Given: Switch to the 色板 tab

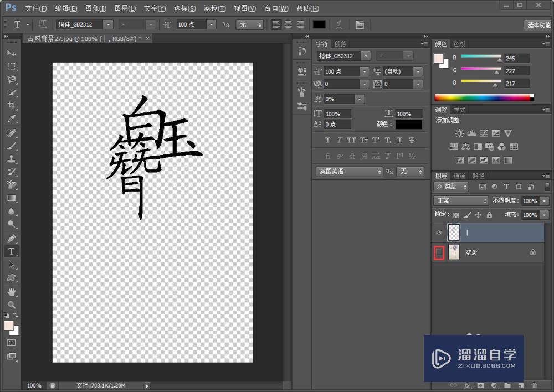Looking at the screenshot, I should (459, 44).
